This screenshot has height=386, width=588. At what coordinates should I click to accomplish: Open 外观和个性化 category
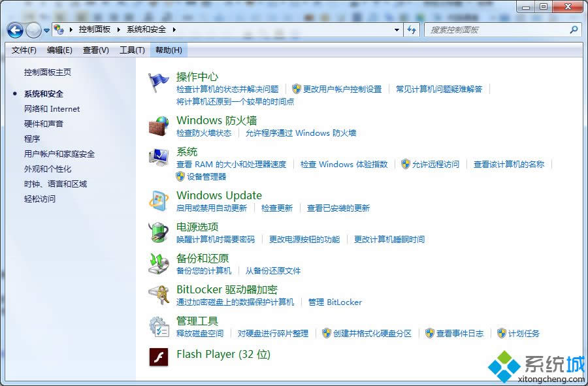coord(48,169)
